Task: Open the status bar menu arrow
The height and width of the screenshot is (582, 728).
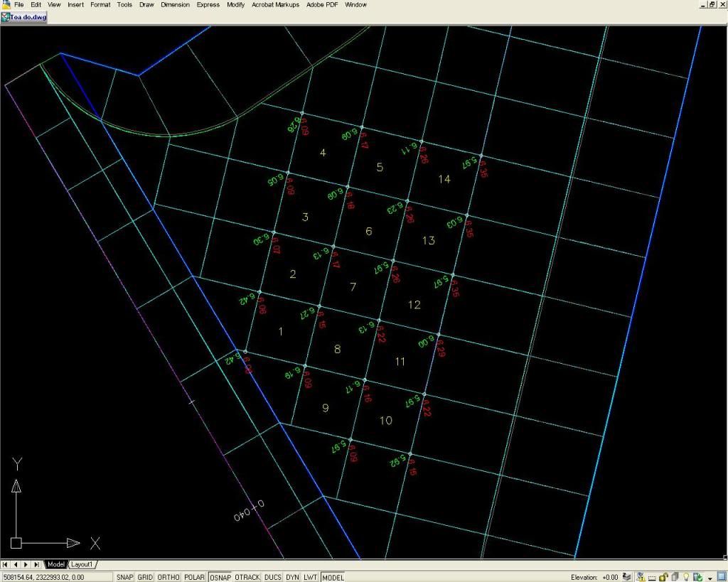Action: (710, 578)
